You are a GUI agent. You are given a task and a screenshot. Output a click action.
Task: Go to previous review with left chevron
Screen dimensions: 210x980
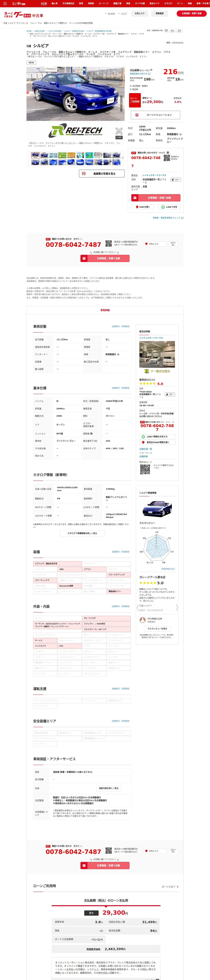click(138, 608)
